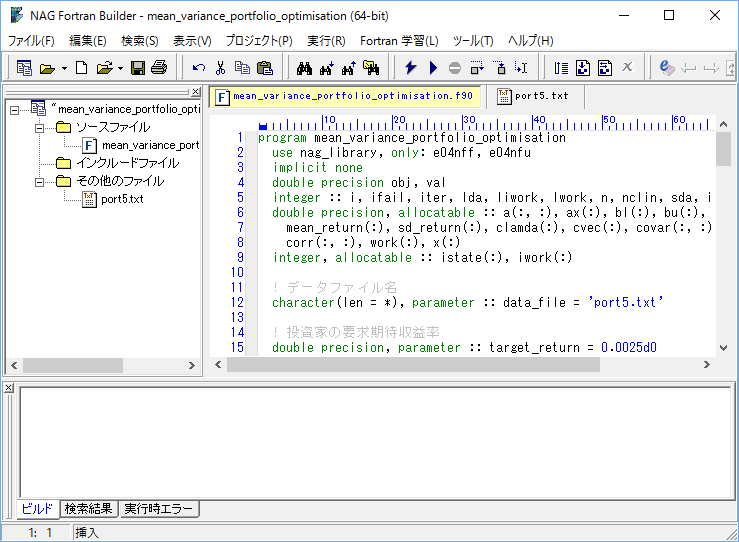The width and height of the screenshot is (739, 542).
Task: Open the プロジェクト(P) menu
Action: pos(259,41)
